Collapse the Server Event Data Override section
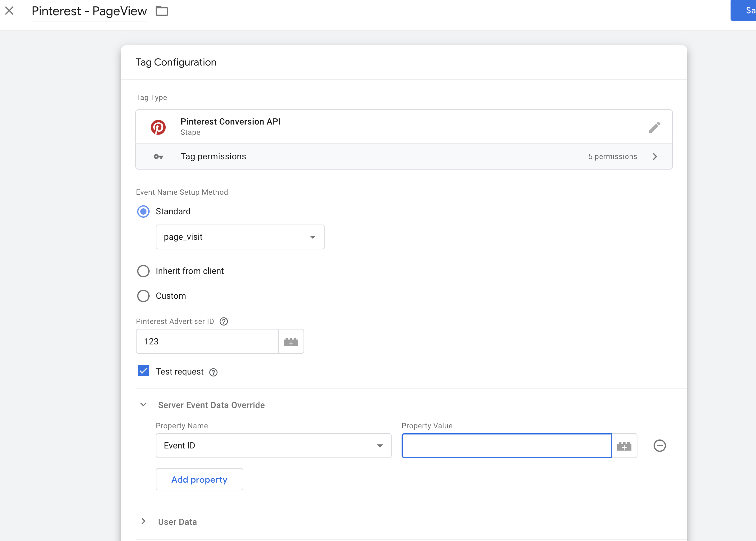The width and height of the screenshot is (756, 541). 143,405
